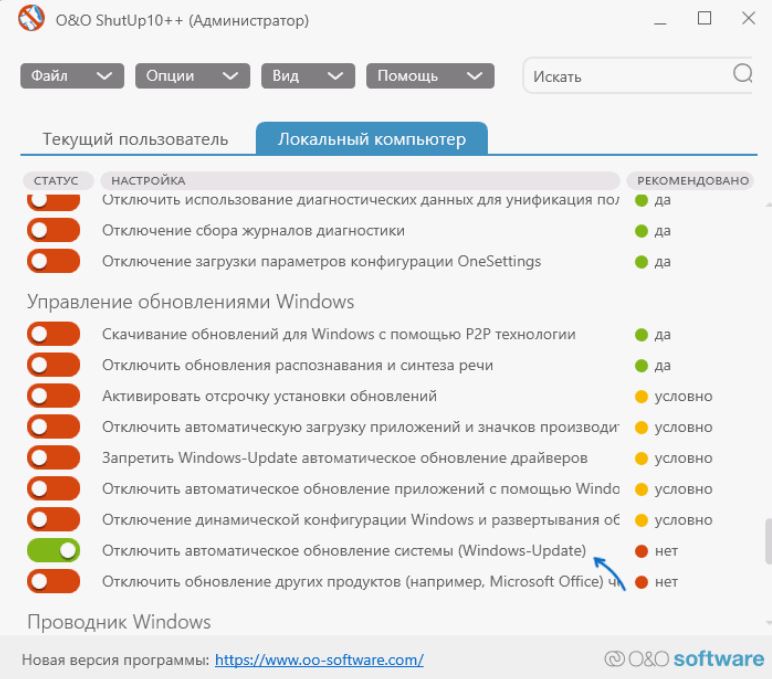Open the Вид dropdown menu
772x679 pixels.
(x=308, y=77)
